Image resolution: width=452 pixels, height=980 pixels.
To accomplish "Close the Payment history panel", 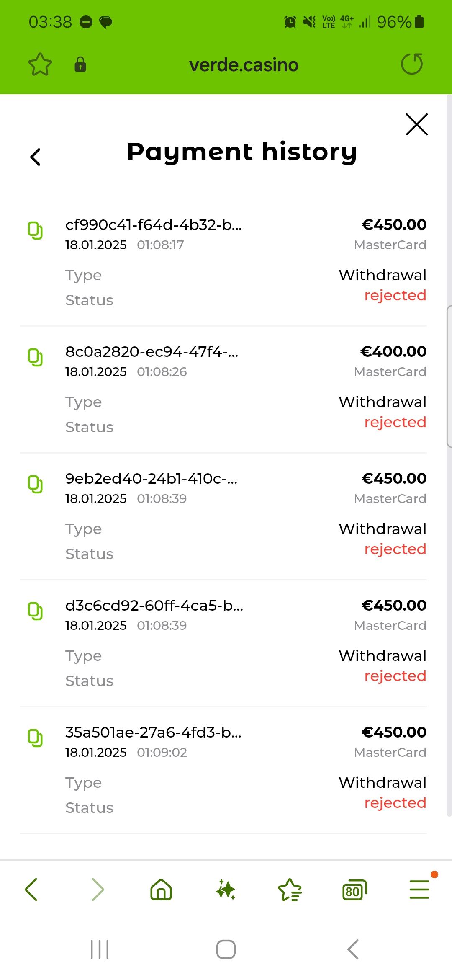I will (417, 124).
